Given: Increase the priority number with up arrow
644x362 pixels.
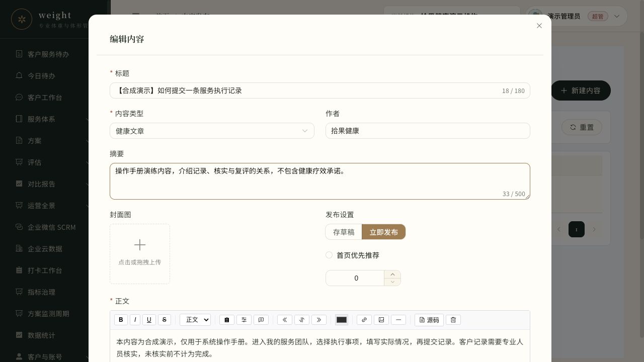Looking at the screenshot, I should click(392, 275).
